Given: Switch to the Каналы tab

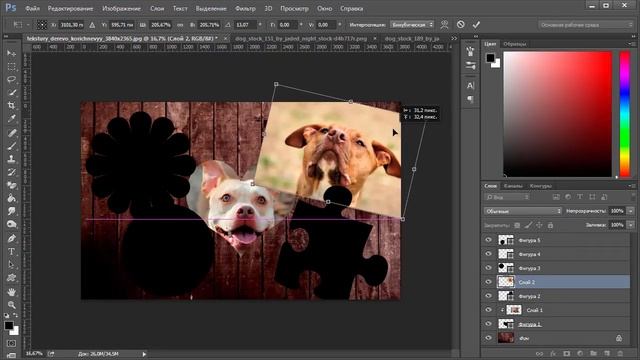Looking at the screenshot, I should [513, 186].
